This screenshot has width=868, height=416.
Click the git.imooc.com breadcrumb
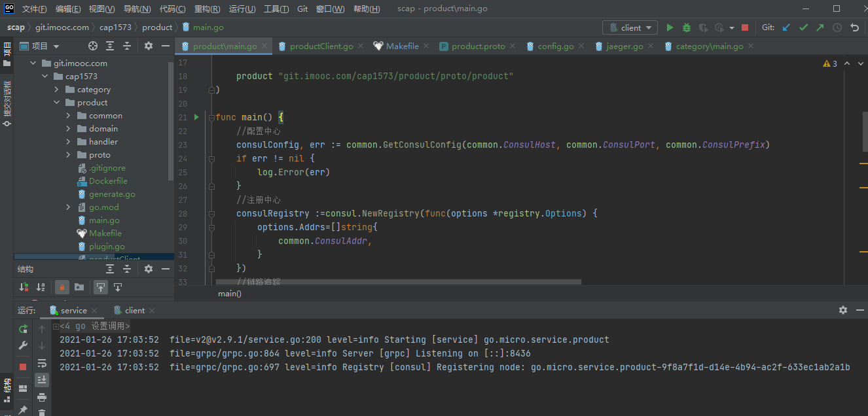coord(62,27)
